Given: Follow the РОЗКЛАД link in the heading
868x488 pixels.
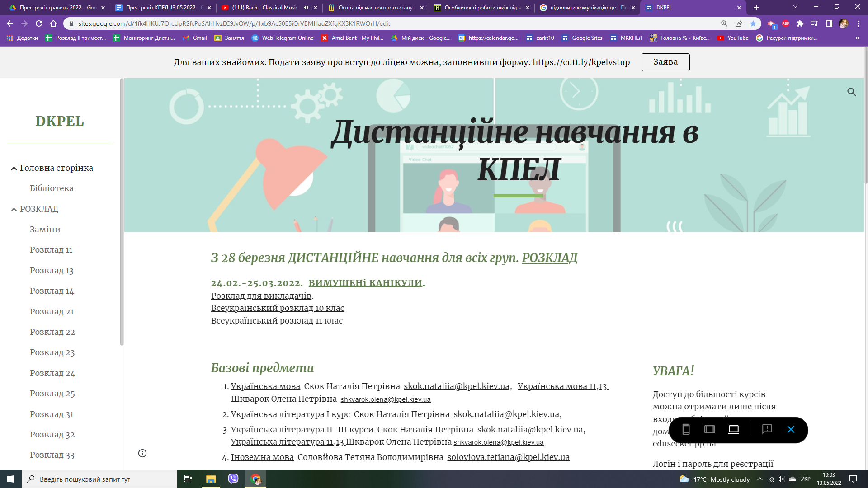Looking at the screenshot, I should coord(550,258).
